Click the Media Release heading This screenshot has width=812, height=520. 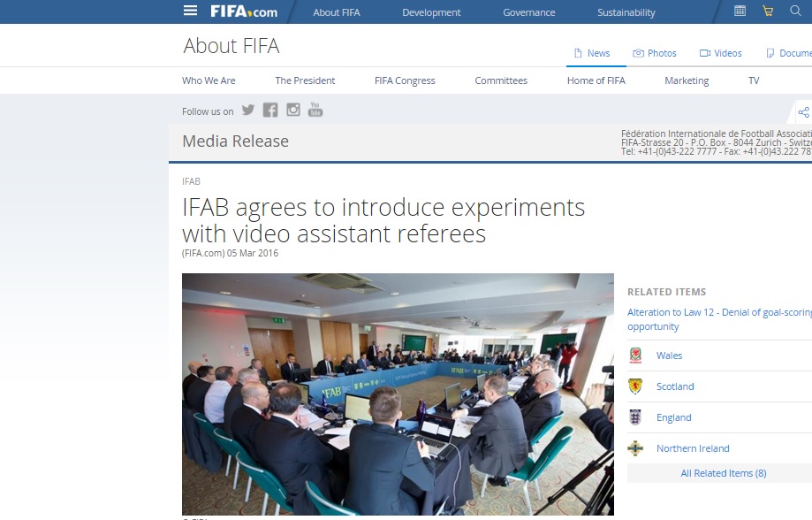click(236, 141)
